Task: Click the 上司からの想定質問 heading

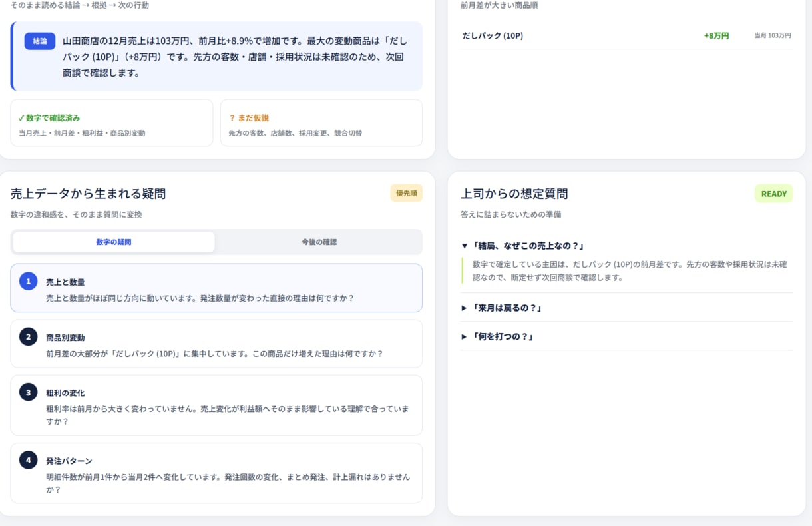Action: [514, 194]
